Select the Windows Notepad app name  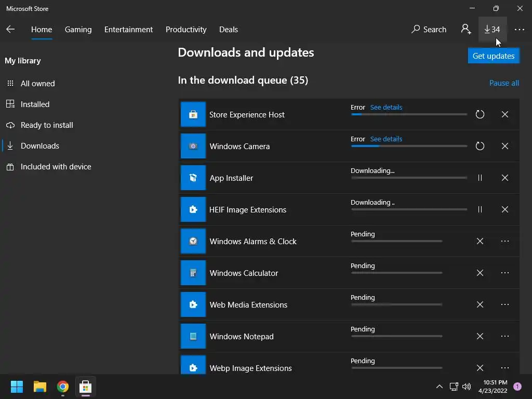click(x=241, y=337)
